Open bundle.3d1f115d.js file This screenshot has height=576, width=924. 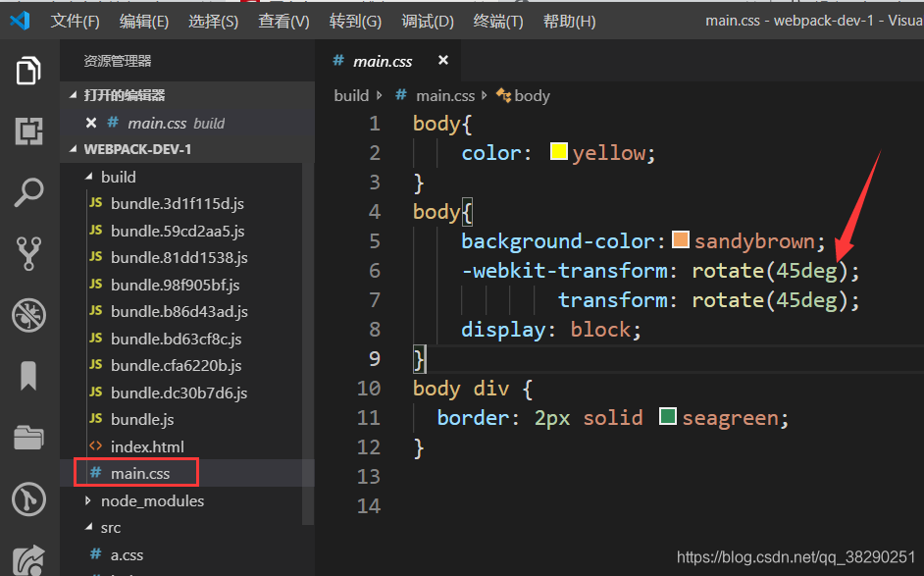coord(178,203)
